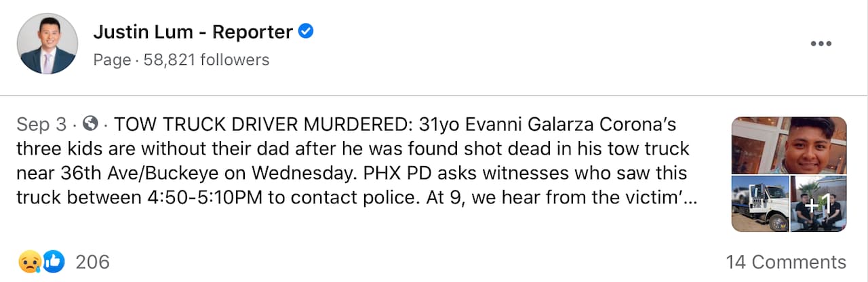Open the Justin Lum - Reporter page name
The image size is (868, 282).
(193, 31)
